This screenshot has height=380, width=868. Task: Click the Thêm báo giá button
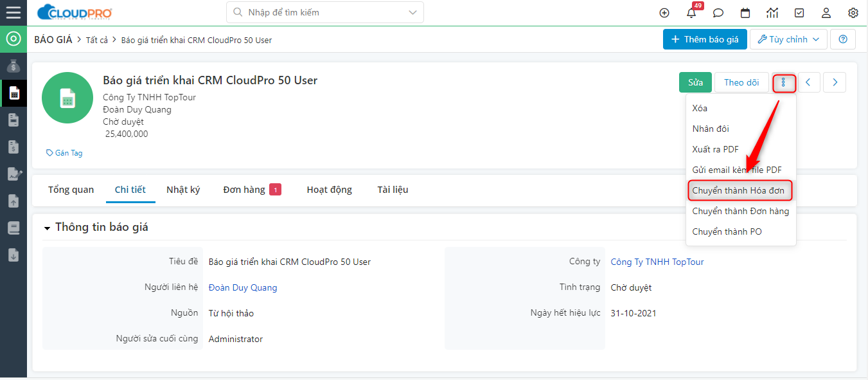pos(705,39)
